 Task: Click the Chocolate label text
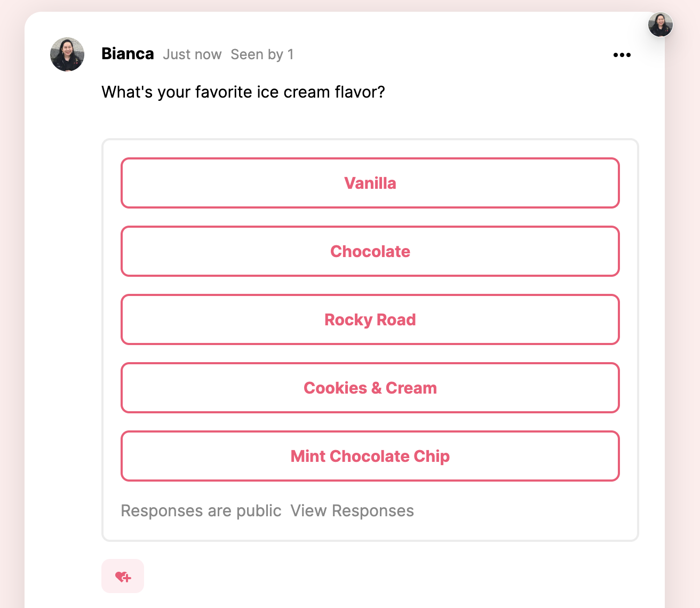click(370, 251)
